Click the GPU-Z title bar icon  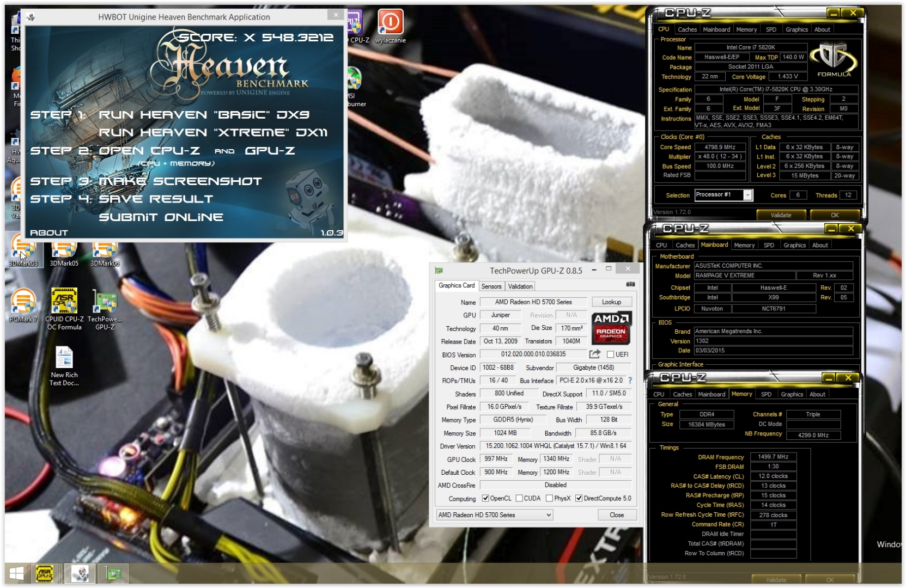coord(439,270)
